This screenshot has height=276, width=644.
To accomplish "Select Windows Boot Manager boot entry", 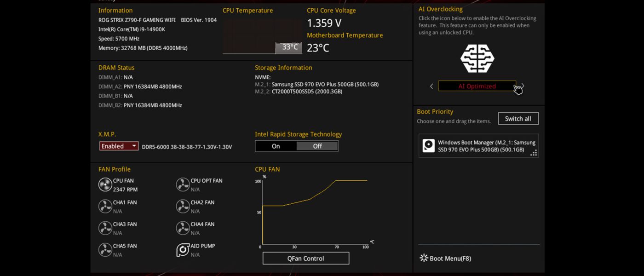I will click(478, 146).
